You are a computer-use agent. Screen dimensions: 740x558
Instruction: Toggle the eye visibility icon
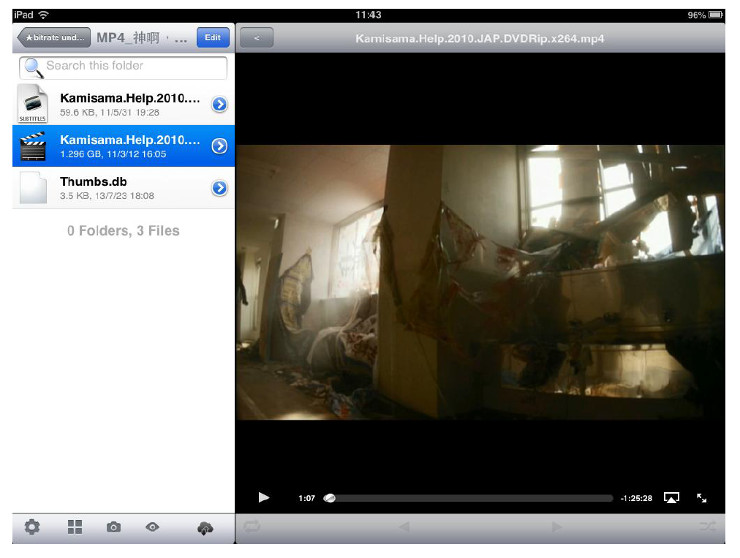pyautogui.click(x=152, y=527)
